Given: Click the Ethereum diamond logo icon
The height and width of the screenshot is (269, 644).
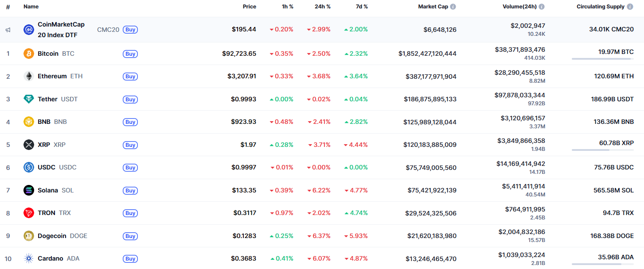Looking at the screenshot, I should click(x=29, y=76).
